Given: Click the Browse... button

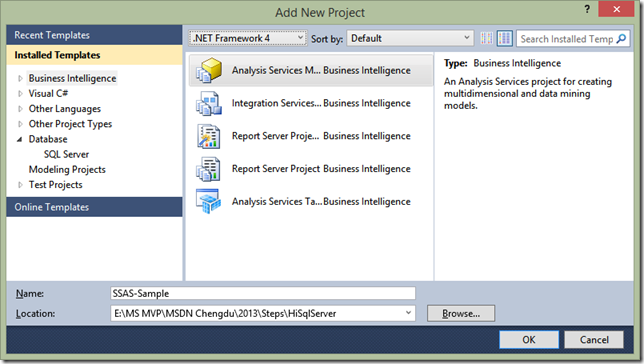Looking at the screenshot, I should tap(461, 313).
